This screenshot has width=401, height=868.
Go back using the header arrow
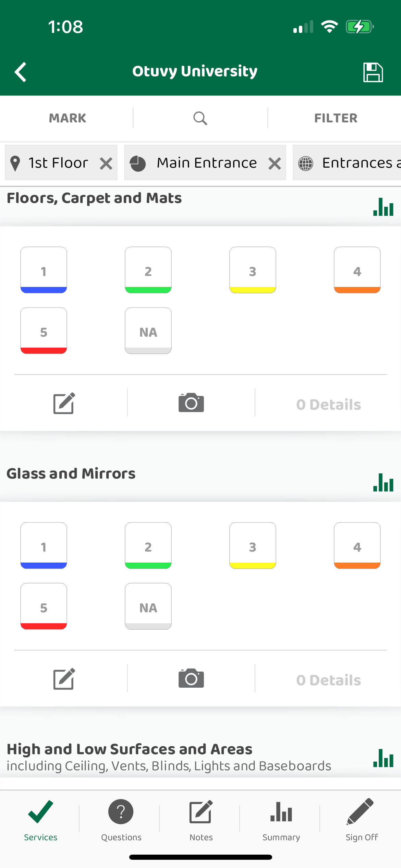(x=21, y=72)
